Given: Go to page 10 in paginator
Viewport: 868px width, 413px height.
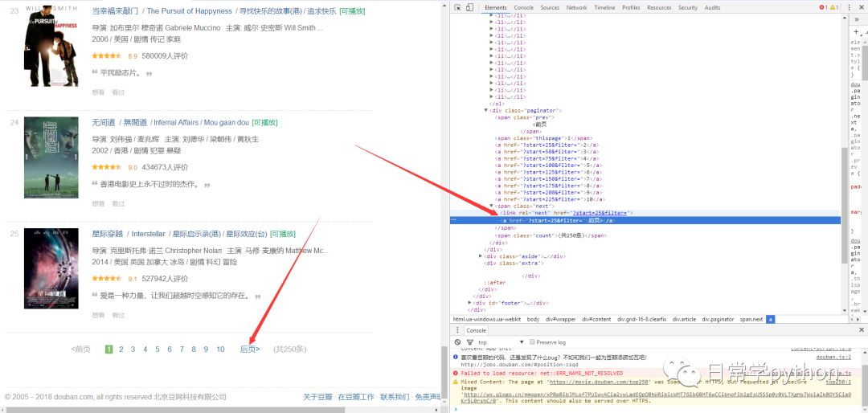Looking at the screenshot, I should [x=220, y=349].
